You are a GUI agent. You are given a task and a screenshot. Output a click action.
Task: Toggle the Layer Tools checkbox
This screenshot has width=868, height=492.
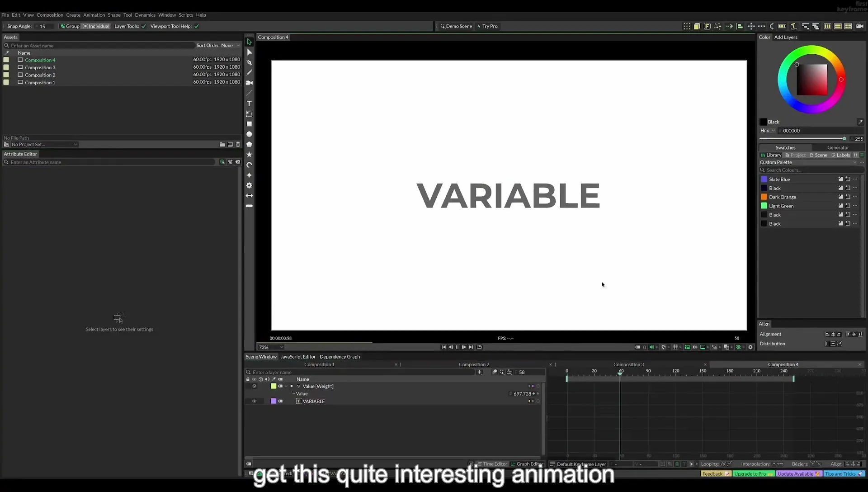click(x=144, y=26)
